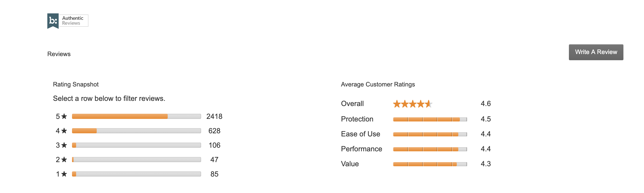
Task: Select the 1 star rating bar
Action: tap(136, 174)
